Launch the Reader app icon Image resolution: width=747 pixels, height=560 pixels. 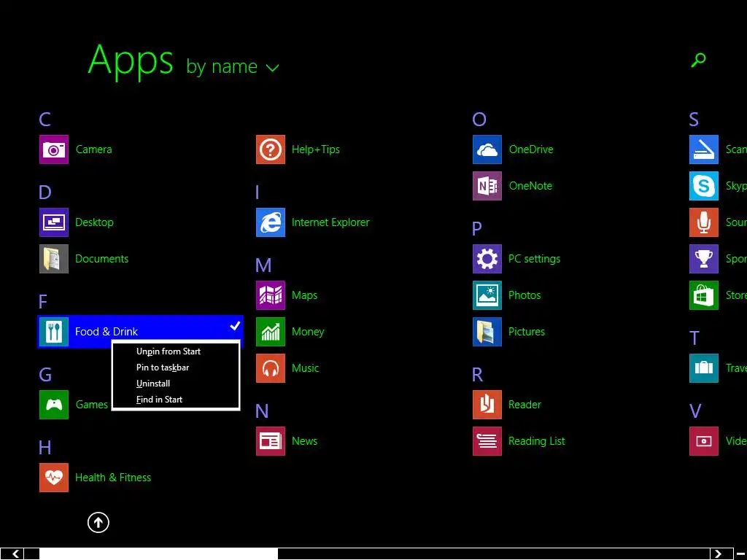(x=487, y=405)
